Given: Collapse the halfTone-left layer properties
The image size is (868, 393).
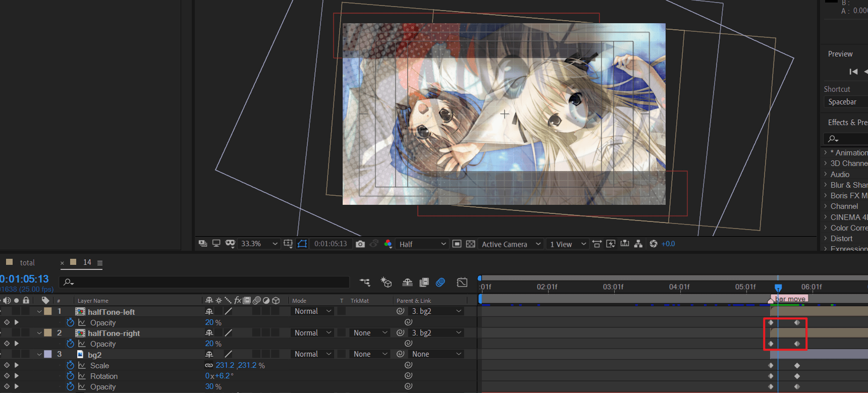Looking at the screenshot, I should pos(39,311).
